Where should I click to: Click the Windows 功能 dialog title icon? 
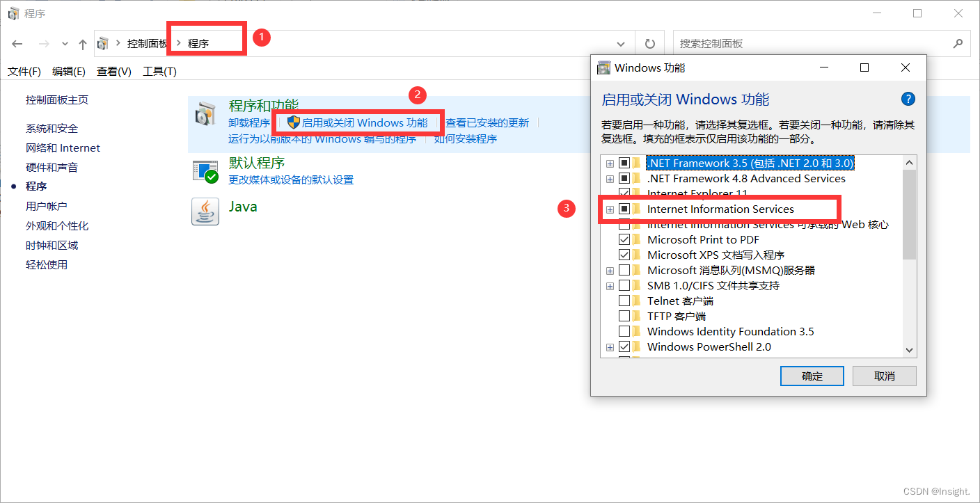point(604,67)
